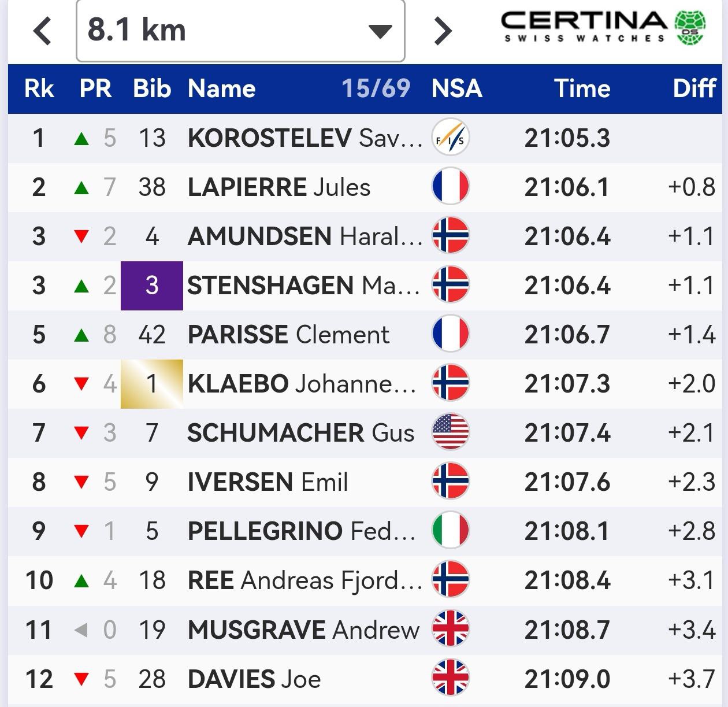Viewport: 728px width, 707px height.
Task: Click the Italian flag beside Pellegrino
Action: pos(451,531)
